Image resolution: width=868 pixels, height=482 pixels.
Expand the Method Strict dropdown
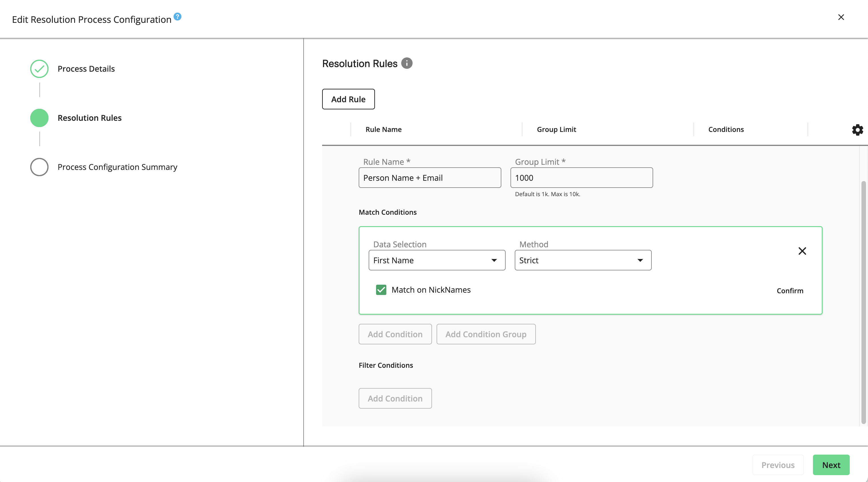click(x=583, y=260)
